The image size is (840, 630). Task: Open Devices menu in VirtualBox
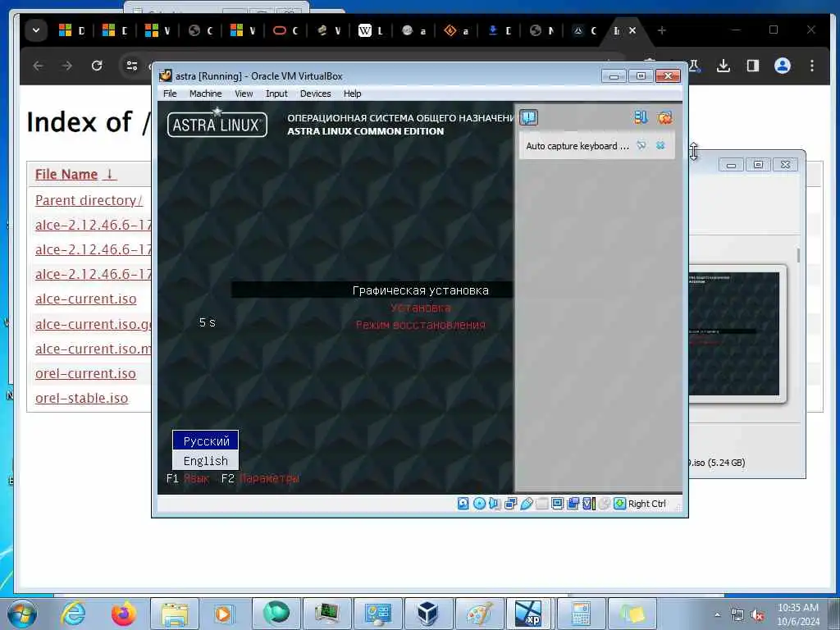[x=315, y=94]
